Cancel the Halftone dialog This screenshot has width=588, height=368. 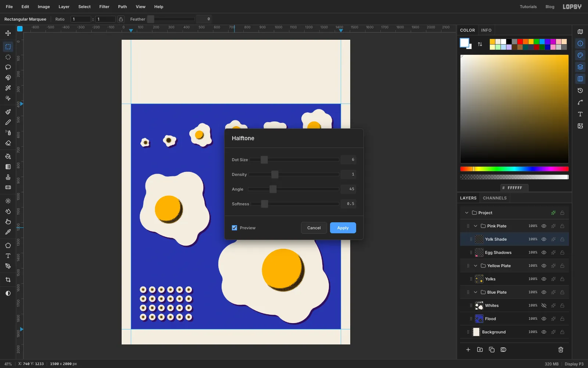click(314, 228)
